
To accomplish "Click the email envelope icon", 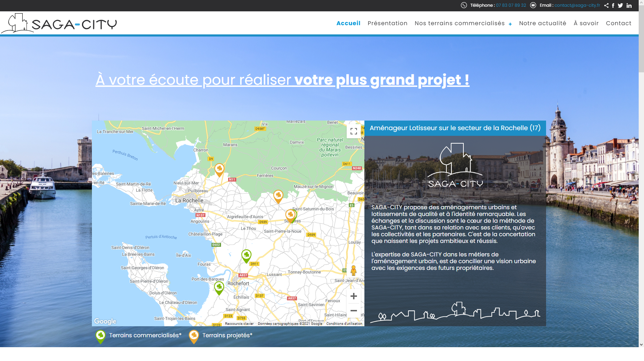I will 533,5.
